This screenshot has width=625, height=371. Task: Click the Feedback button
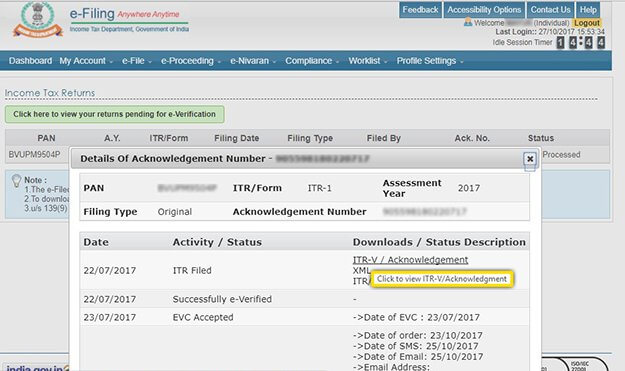420,10
